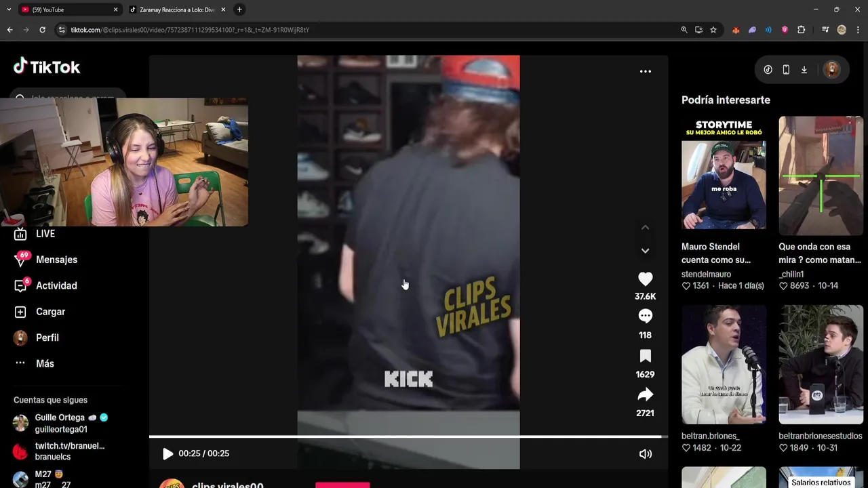Open the purple ghost extension
This screenshot has width=868, height=488.
752,30
